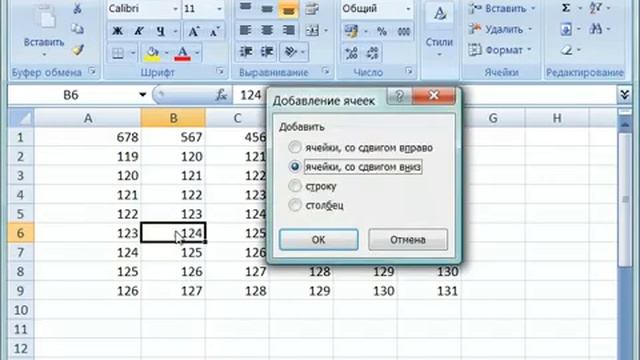The image size is (640, 360).
Task: Open the Calibri font name dropdown
Action: tap(175, 9)
